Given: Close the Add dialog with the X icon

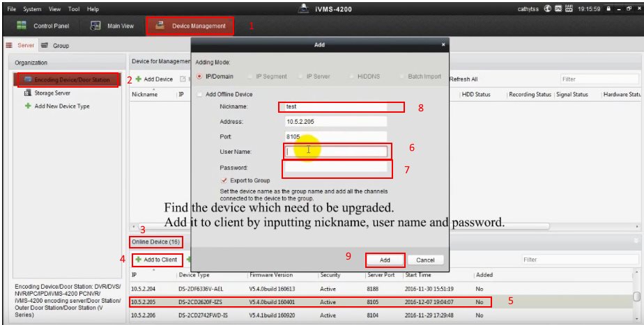Looking at the screenshot, I should click(x=443, y=45).
